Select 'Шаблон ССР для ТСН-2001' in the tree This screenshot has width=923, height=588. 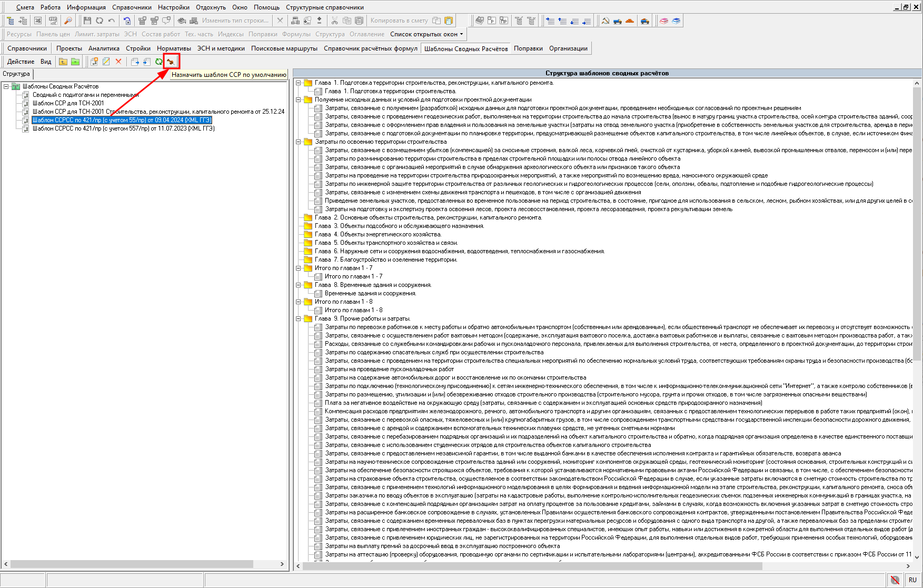tap(68, 103)
